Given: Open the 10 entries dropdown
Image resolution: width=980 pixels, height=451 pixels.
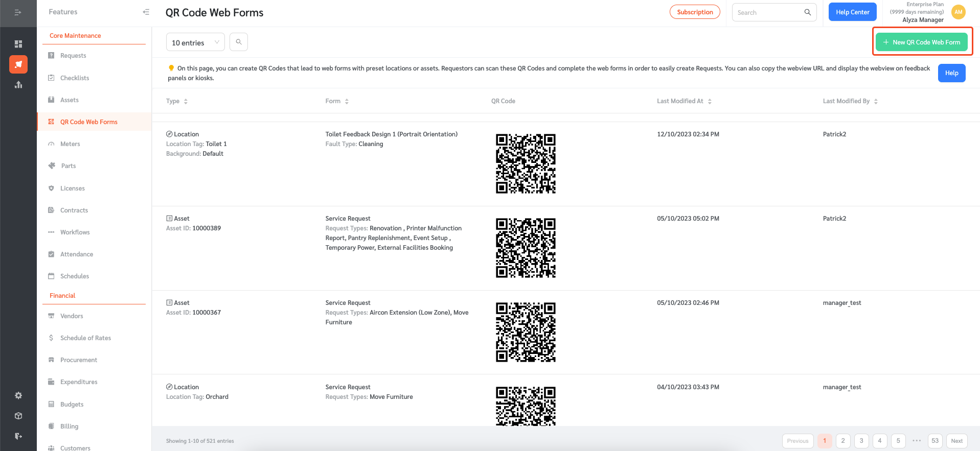Looking at the screenshot, I should click(x=195, y=42).
